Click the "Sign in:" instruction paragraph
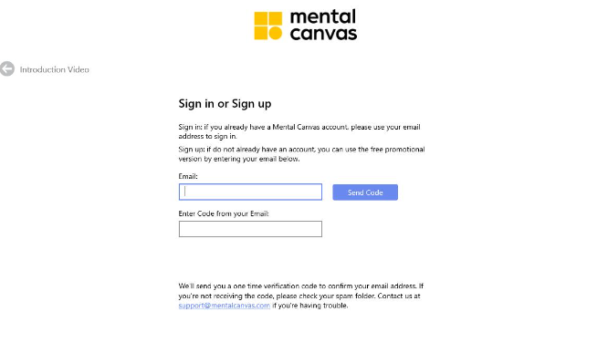 pyautogui.click(x=299, y=131)
